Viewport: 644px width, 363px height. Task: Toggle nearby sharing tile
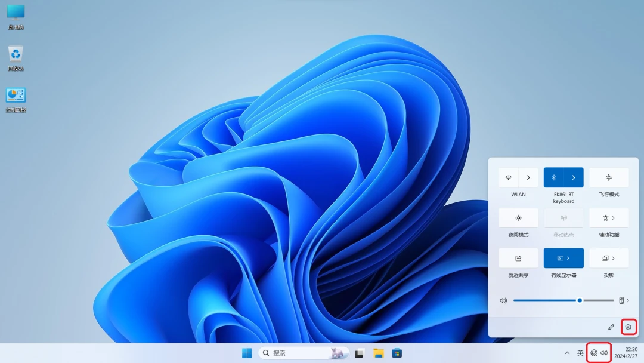pos(518,258)
